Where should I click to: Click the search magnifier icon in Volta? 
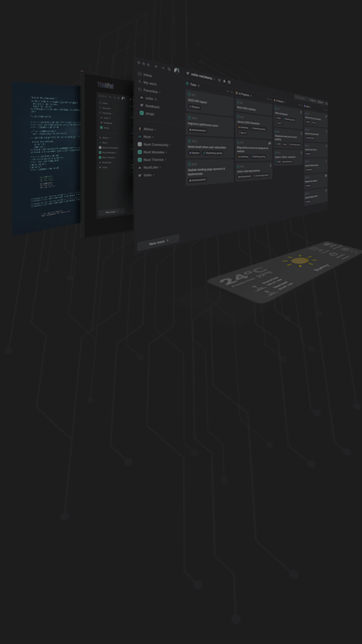pyautogui.click(x=169, y=69)
